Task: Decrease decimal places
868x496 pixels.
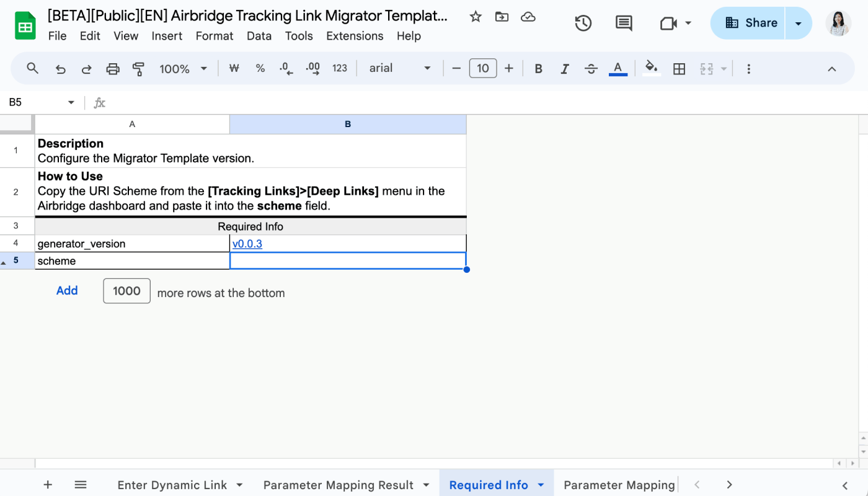Action: (x=286, y=68)
